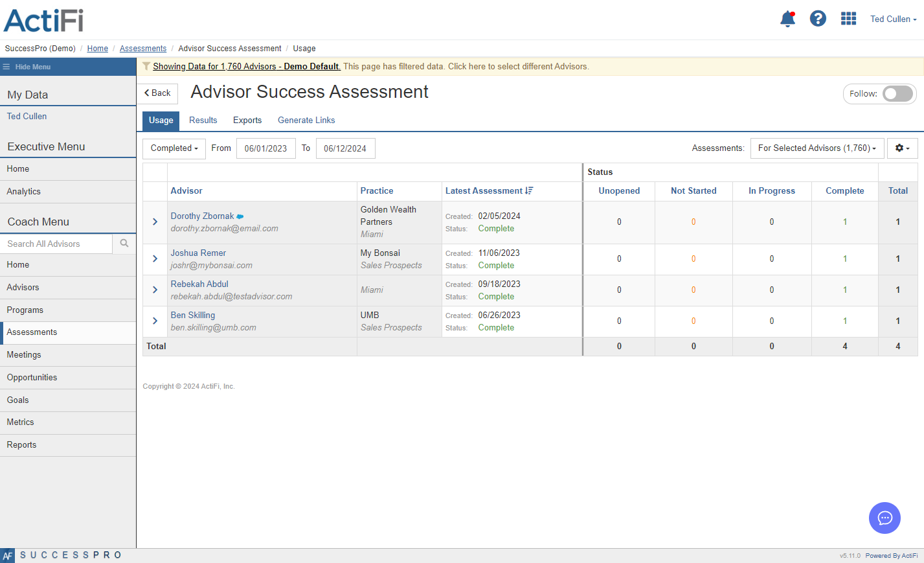
Task: Click the From date field
Action: coord(265,148)
